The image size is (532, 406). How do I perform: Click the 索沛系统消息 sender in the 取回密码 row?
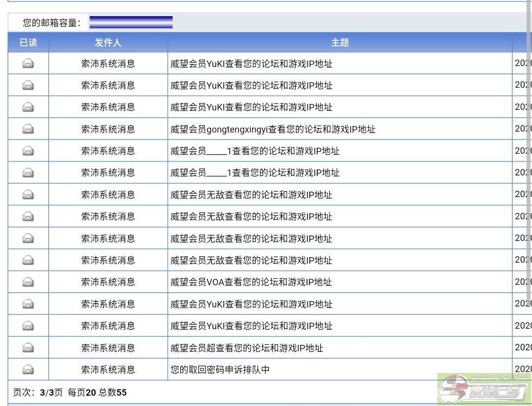click(x=108, y=370)
